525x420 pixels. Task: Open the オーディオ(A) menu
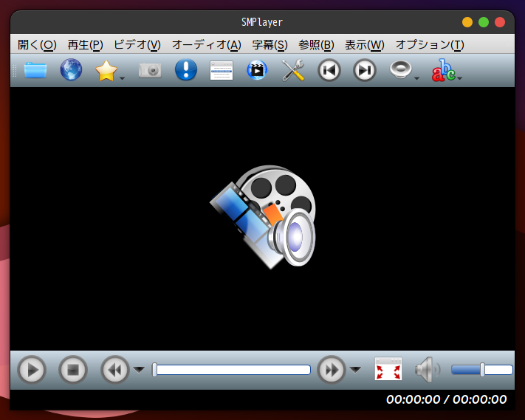(206, 44)
